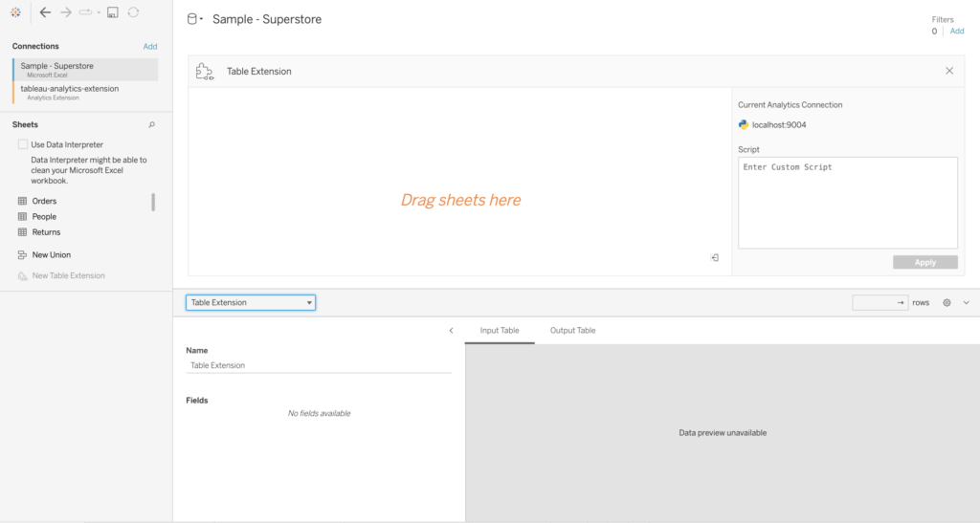This screenshot has height=523, width=980.
Task: Close the Table Extension panel
Action: tap(949, 71)
